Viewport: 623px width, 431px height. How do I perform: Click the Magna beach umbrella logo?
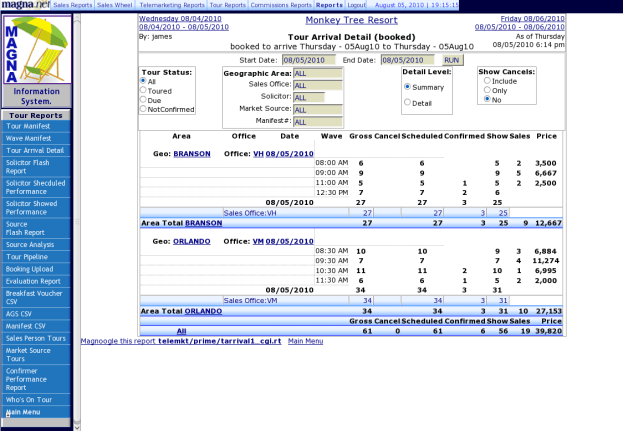[37, 50]
